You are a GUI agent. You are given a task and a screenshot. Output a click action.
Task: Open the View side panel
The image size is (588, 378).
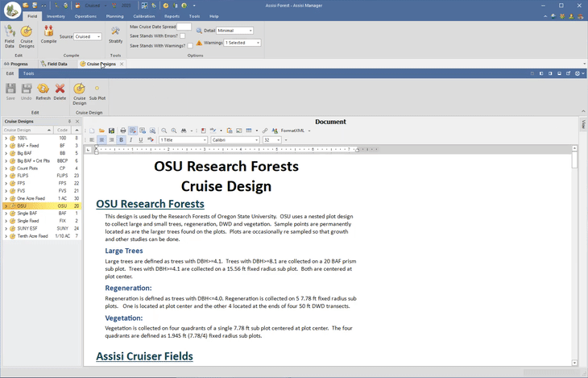coord(583,124)
